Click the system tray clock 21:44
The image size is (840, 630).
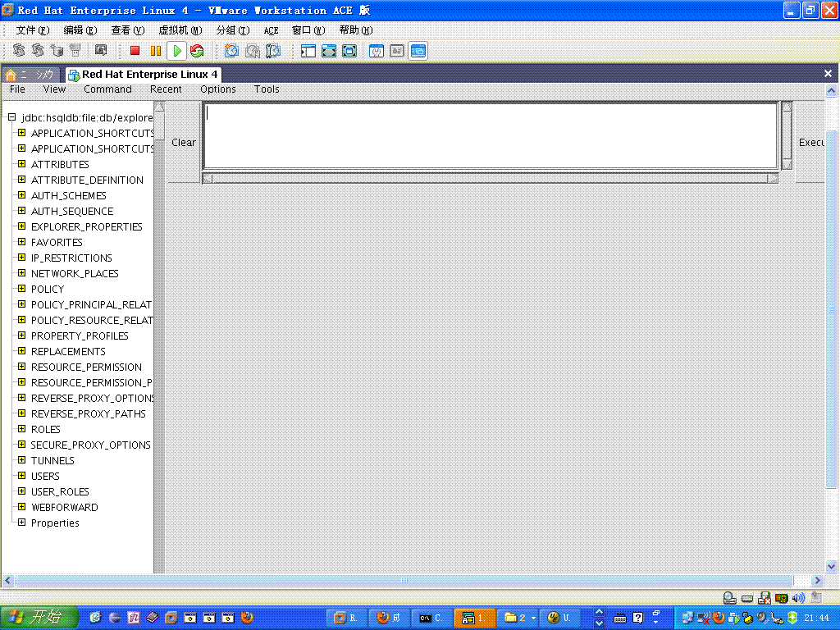click(816, 618)
